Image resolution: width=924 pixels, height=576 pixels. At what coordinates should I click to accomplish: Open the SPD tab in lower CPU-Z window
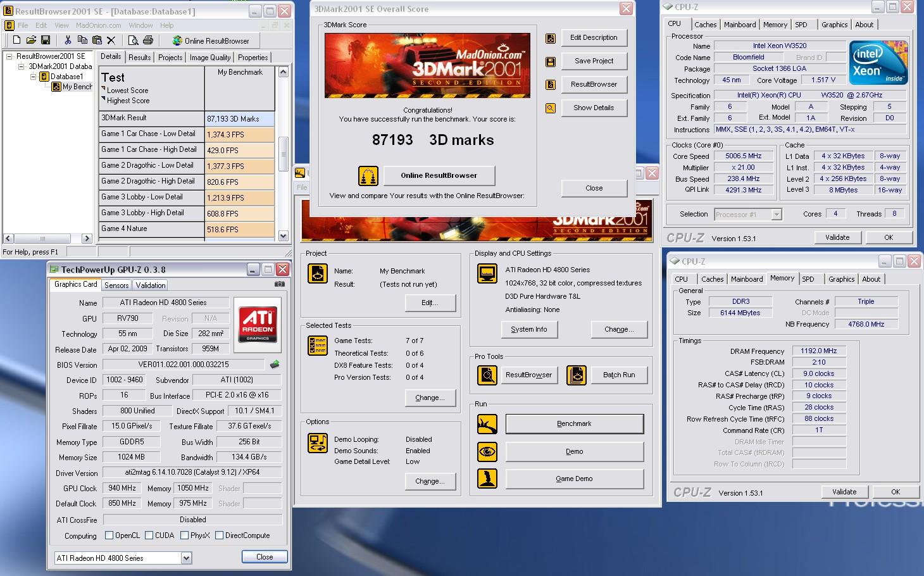tap(808, 279)
